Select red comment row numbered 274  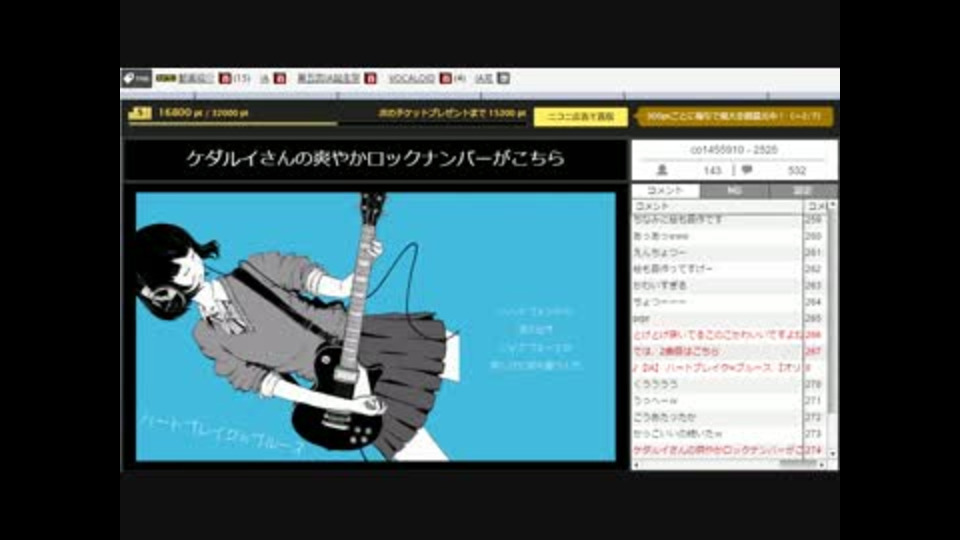[729, 451]
